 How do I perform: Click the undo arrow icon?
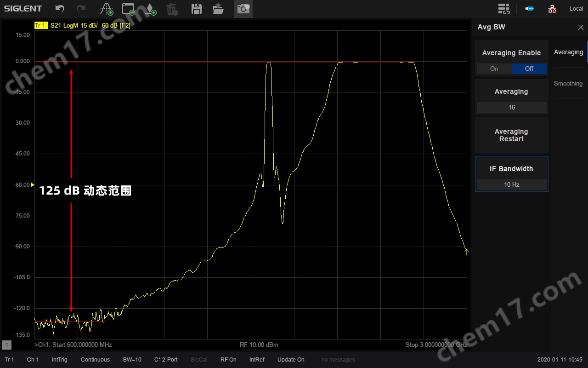coord(60,9)
